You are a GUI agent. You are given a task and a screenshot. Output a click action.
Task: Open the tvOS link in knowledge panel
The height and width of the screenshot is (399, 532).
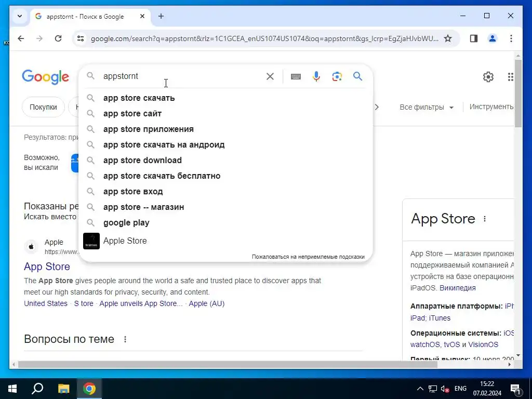pos(451,345)
